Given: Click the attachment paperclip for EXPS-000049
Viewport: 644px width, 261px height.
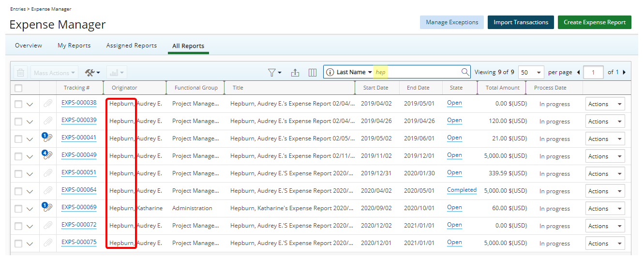Looking at the screenshot, I should 48,155.
